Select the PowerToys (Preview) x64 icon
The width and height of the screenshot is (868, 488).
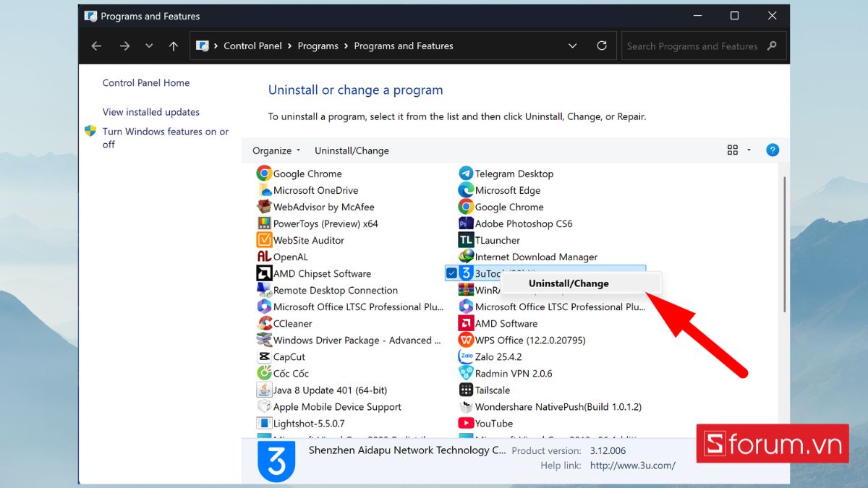264,223
